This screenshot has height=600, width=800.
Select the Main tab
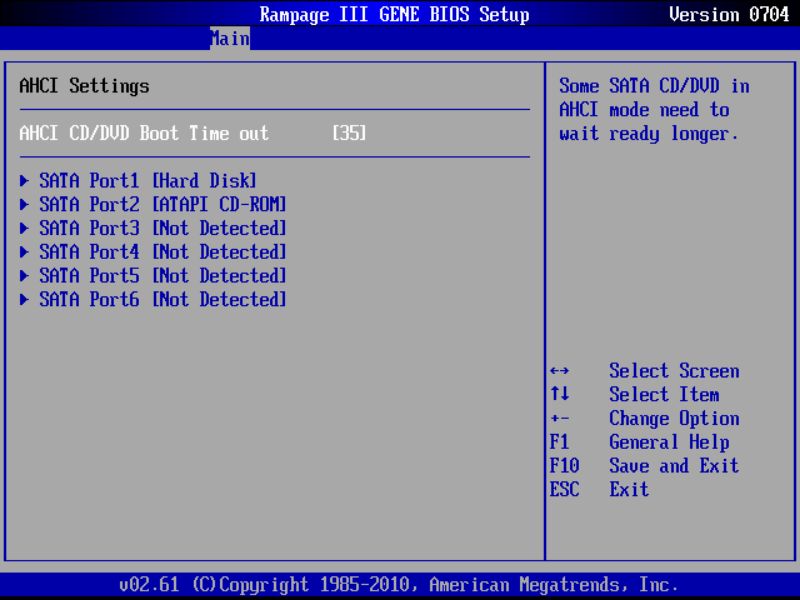click(230, 39)
